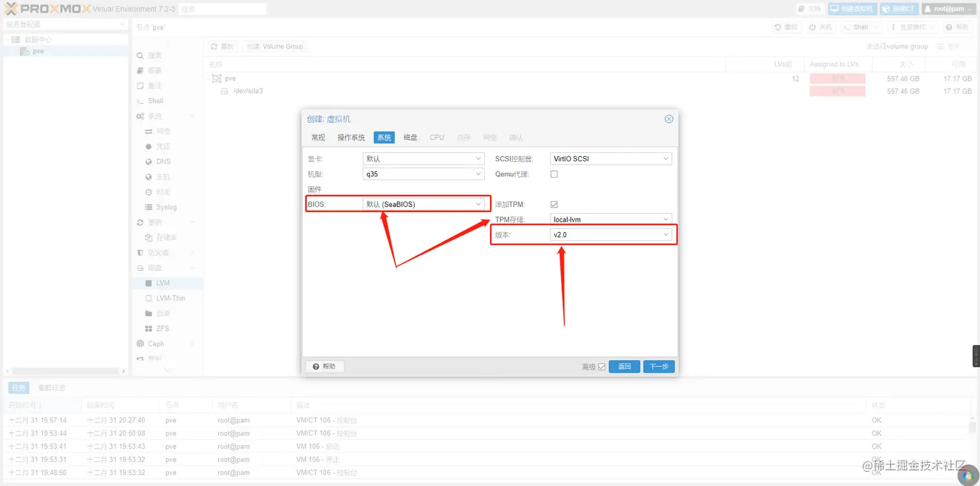Click the 创建: Volume Group button
This screenshot has width=980, height=486.
coord(275,47)
